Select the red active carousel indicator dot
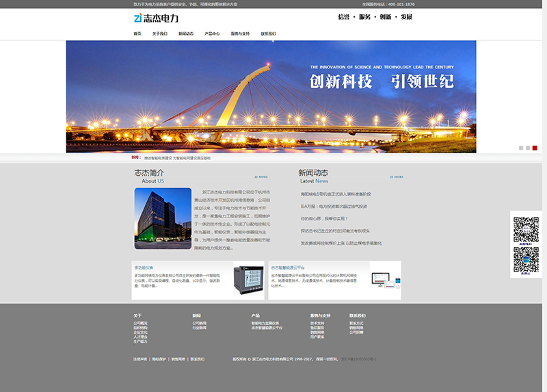547x392 pixels. 535,148
